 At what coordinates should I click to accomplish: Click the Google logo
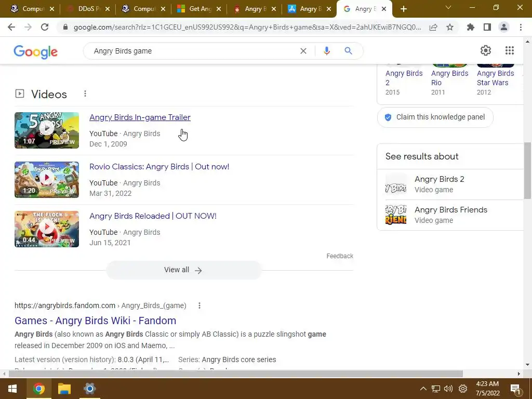36,51
